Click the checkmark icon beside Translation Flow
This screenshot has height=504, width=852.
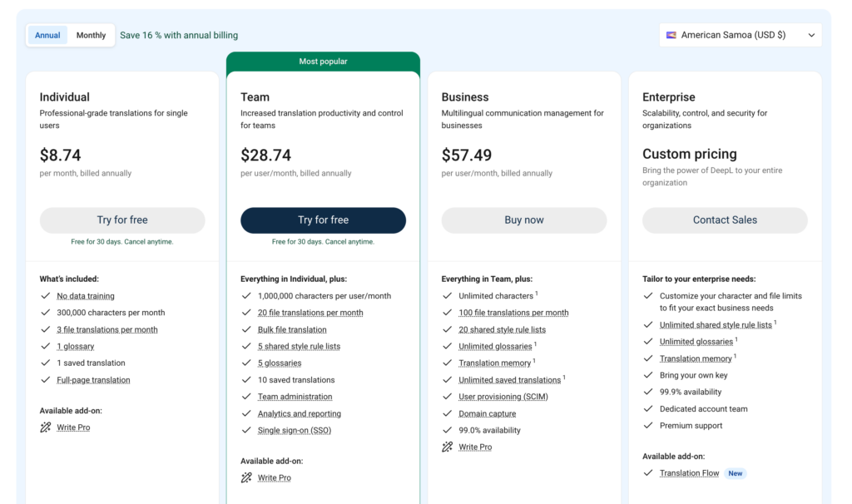pyautogui.click(x=648, y=473)
